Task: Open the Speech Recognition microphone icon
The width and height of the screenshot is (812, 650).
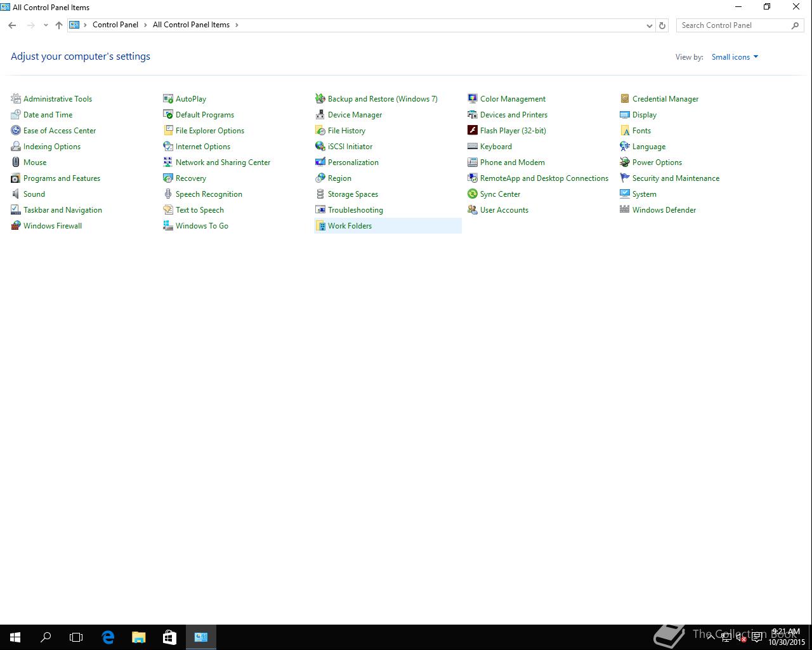Action: (168, 194)
